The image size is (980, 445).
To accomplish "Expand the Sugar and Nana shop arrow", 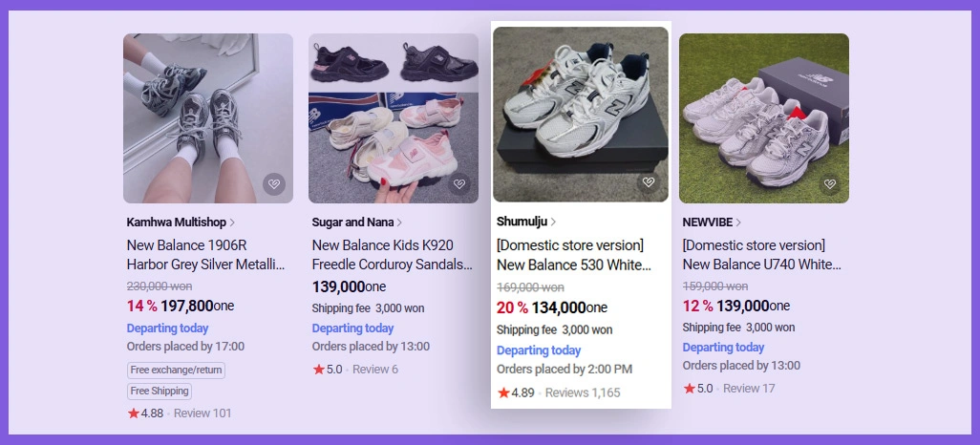I will coord(399,222).
